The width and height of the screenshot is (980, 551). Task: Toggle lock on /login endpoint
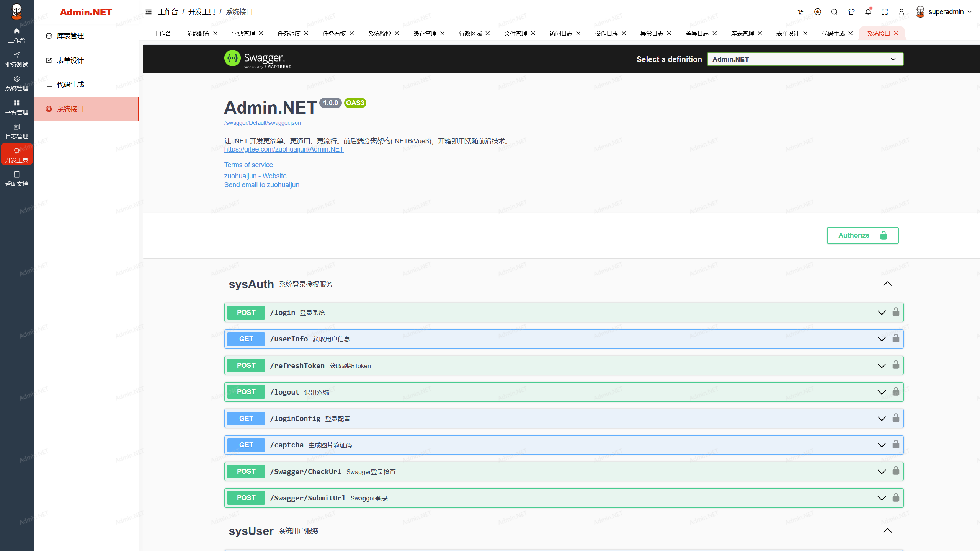coord(896,312)
